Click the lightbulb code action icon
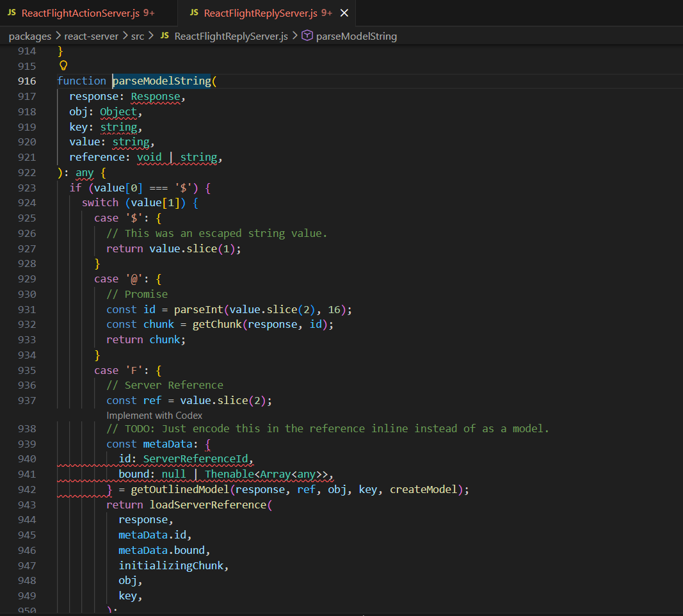The width and height of the screenshot is (683, 616). click(63, 65)
